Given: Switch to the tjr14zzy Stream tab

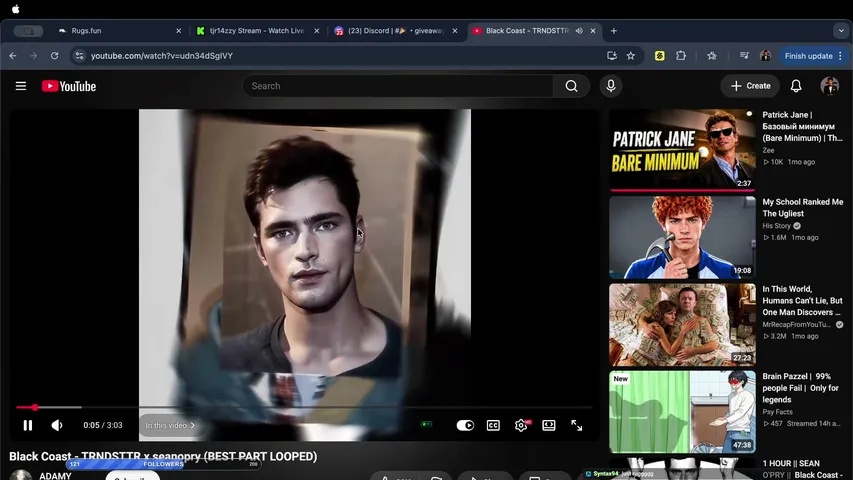Looking at the screenshot, I should (256, 31).
